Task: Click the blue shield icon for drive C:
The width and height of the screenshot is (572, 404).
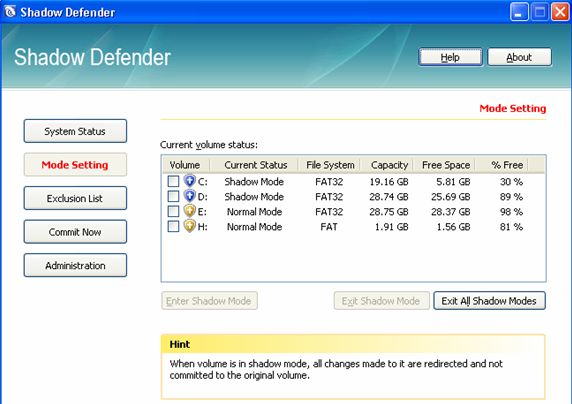Action: (189, 181)
